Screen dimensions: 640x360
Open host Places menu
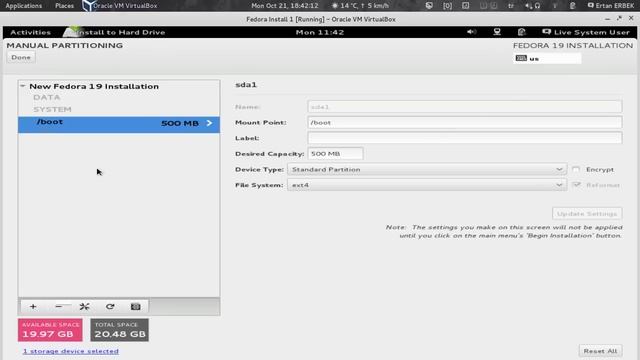pos(64,6)
